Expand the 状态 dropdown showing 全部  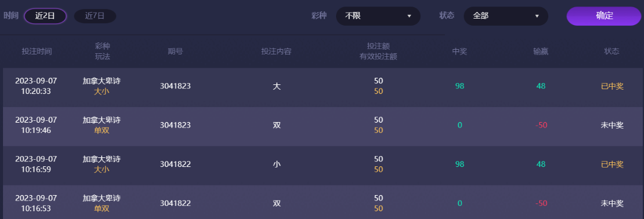coord(506,16)
